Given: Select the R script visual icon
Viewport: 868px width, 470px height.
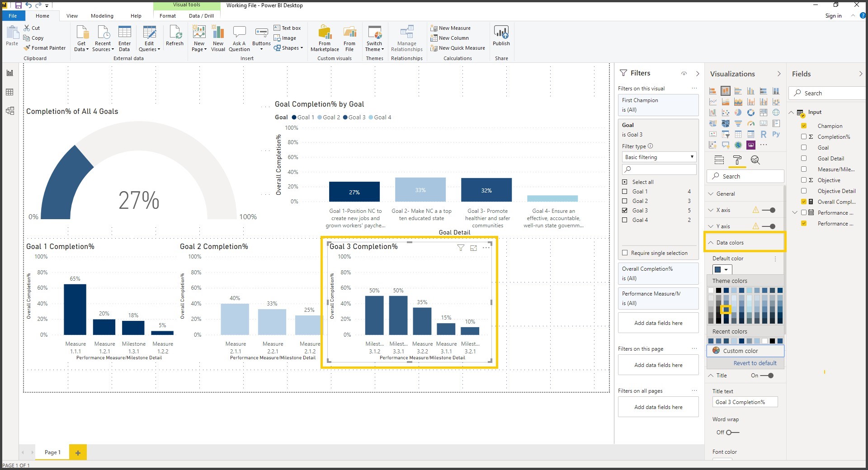Looking at the screenshot, I should click(764, 134).
